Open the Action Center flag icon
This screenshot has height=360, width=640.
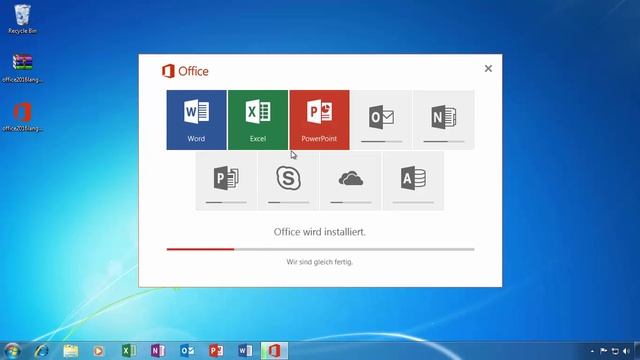603,351
